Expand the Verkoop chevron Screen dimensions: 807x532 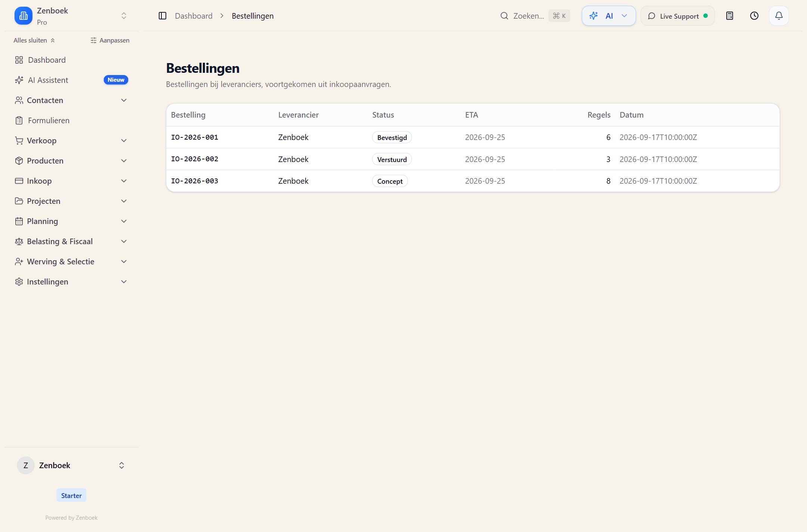[x=124, y=140]
